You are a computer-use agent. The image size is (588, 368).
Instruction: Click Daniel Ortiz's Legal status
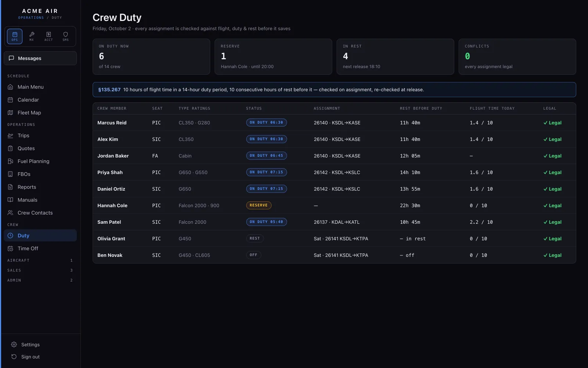(x=552, y=189)
